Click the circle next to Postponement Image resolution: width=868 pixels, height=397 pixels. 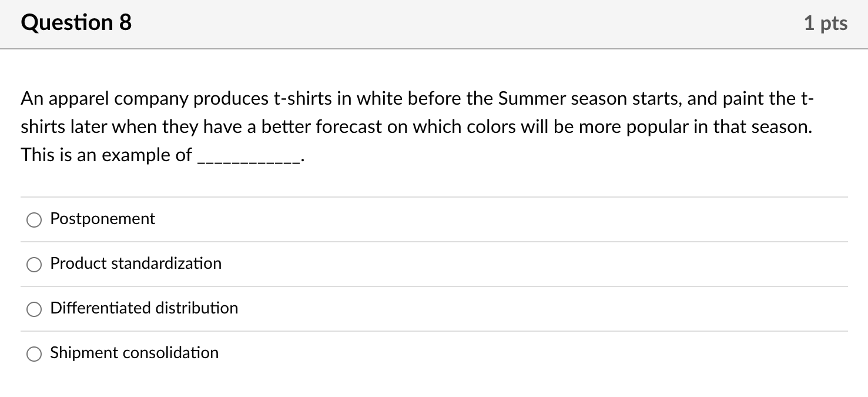point(34,219)
